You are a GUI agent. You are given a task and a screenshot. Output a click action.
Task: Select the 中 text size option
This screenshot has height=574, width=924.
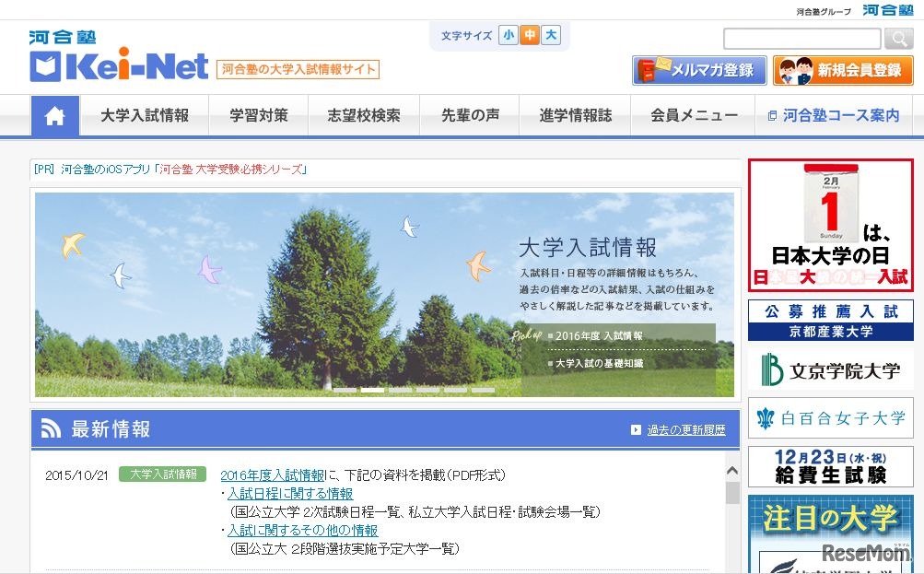click(528, 34)
